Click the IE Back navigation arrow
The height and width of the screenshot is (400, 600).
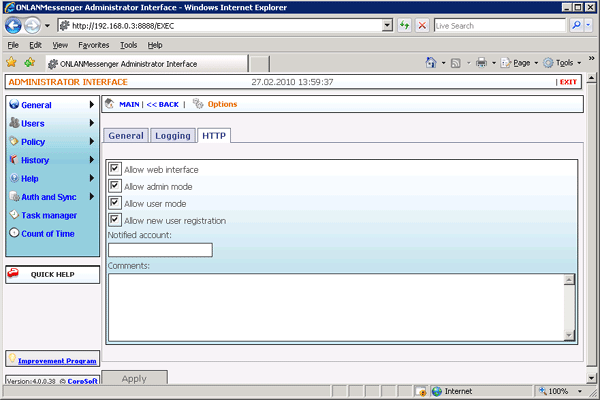tap(13, 26)
